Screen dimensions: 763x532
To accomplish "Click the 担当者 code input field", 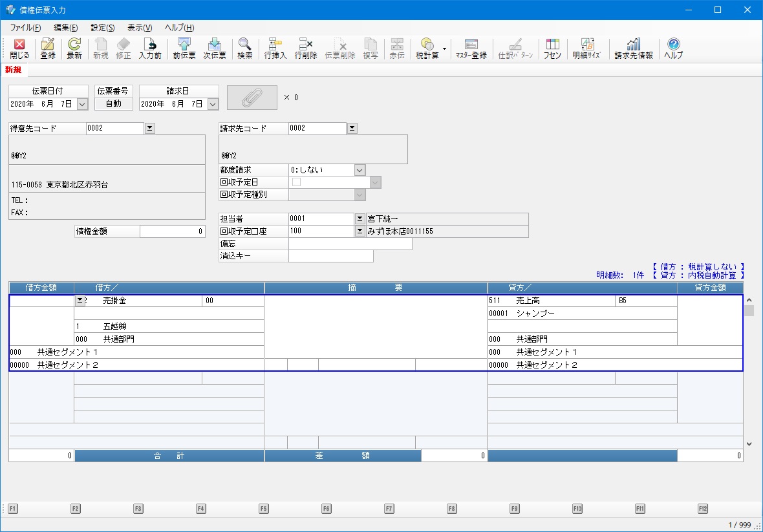I will (321, 219).
